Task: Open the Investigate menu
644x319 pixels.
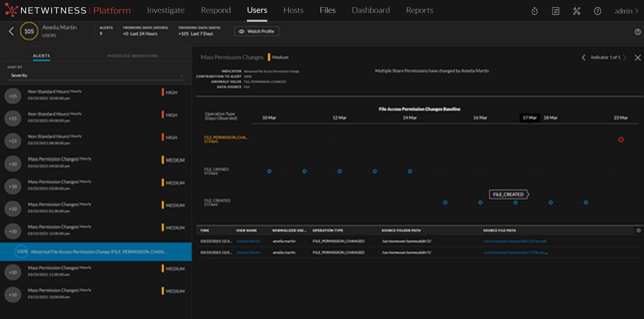Action: pos(166,10)
